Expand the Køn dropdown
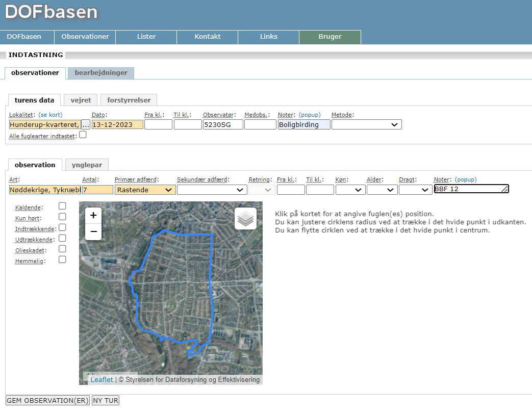The height and width of the screenshot is (413, 532). click(350, 190)
